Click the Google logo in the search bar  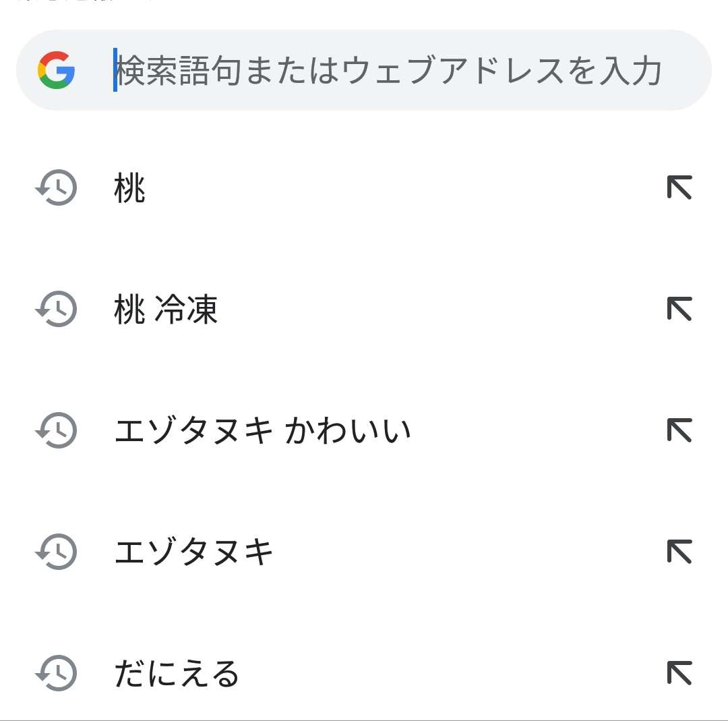click(57, 69)
